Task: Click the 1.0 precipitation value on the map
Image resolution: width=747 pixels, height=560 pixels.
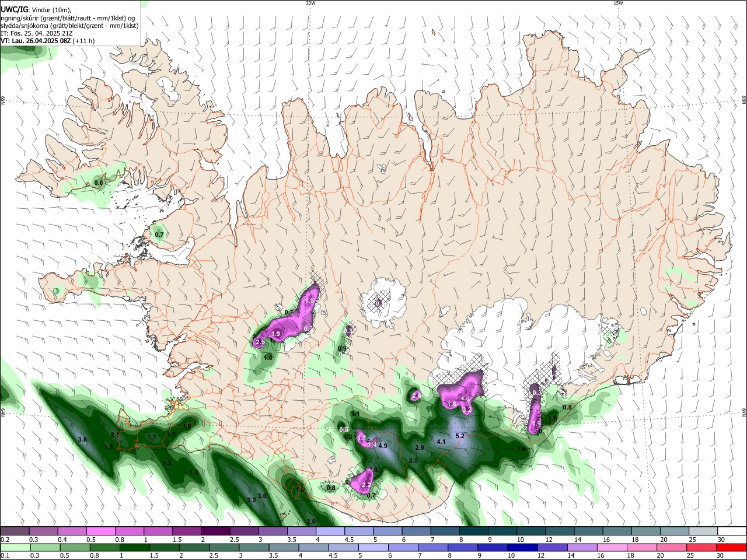Action: [268, 358]
